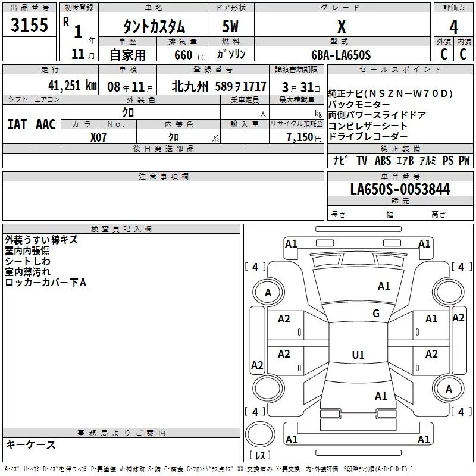This screenshot has width=476, height=476.
Task: Select the model code 6BA-LA650S
Action: (x=341, y=55)
